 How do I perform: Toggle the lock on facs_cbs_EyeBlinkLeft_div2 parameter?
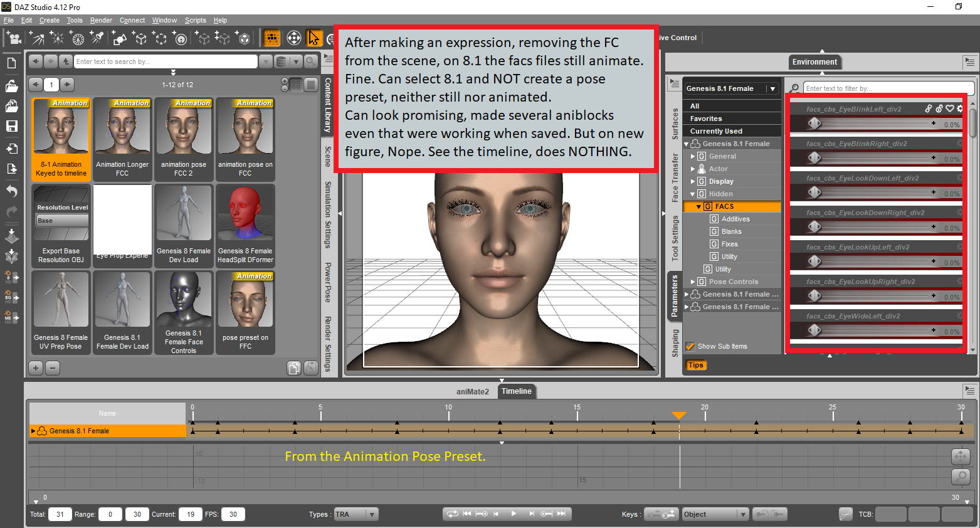[939, 108]
